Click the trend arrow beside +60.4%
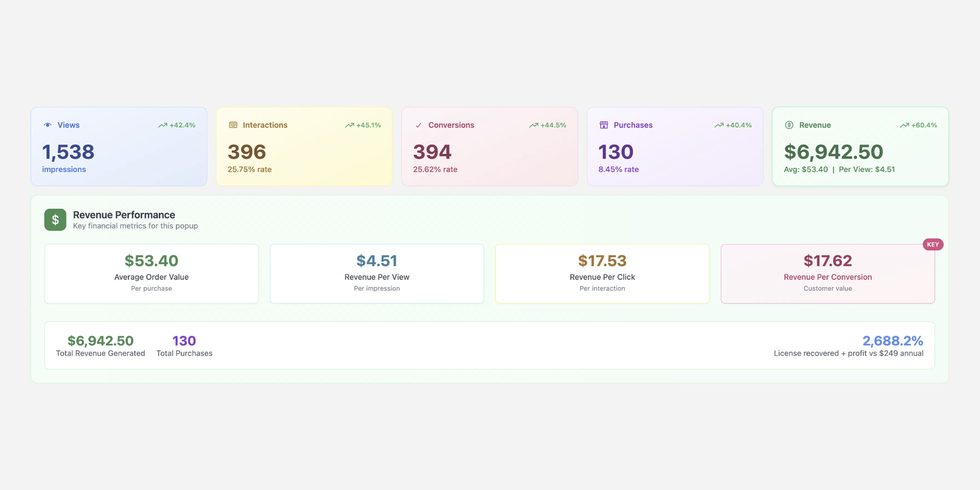Screen dimensions: 980x490 coord(904,126)
